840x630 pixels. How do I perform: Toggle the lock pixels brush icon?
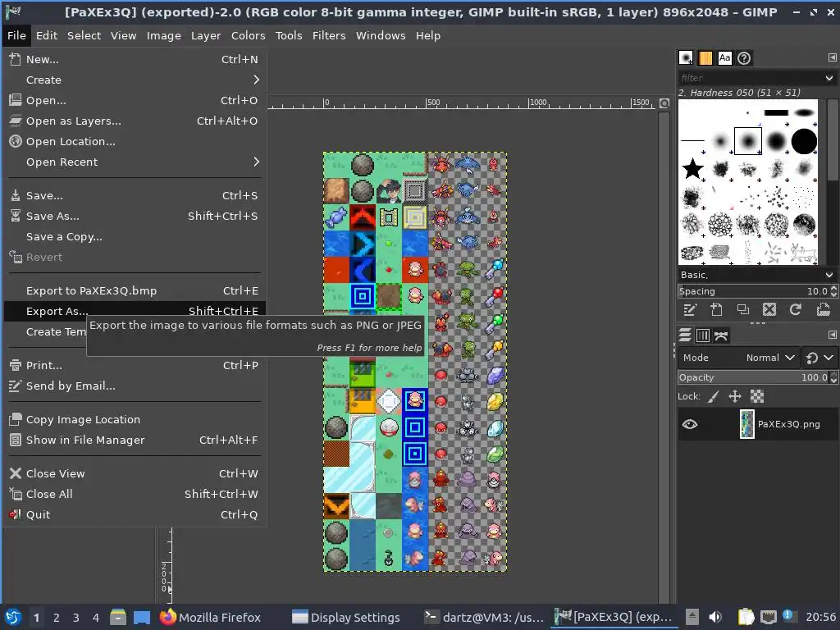[x=713, y=396]
